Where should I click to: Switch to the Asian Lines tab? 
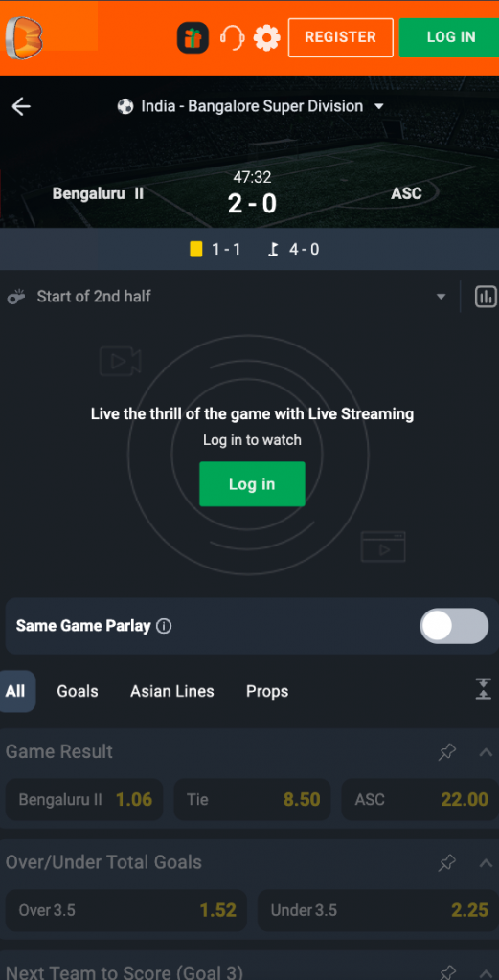pos(172,691)
